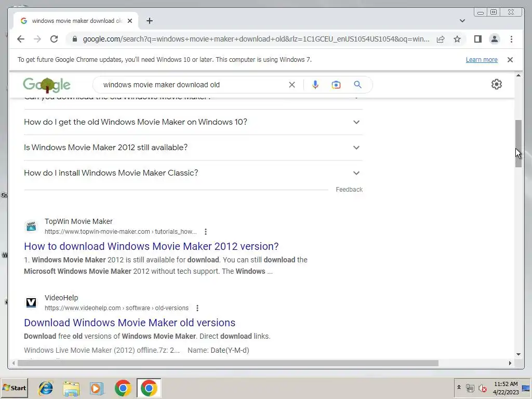Open Chrome side panel
This screenshot has height=399, width=532.
click(x=478, y=39)
